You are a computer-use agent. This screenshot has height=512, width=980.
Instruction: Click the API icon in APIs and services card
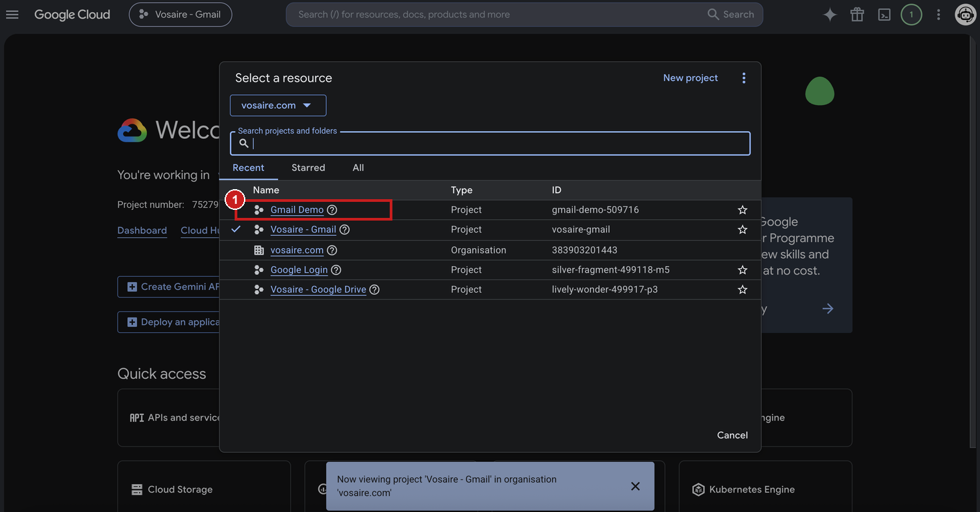point(137,418)
